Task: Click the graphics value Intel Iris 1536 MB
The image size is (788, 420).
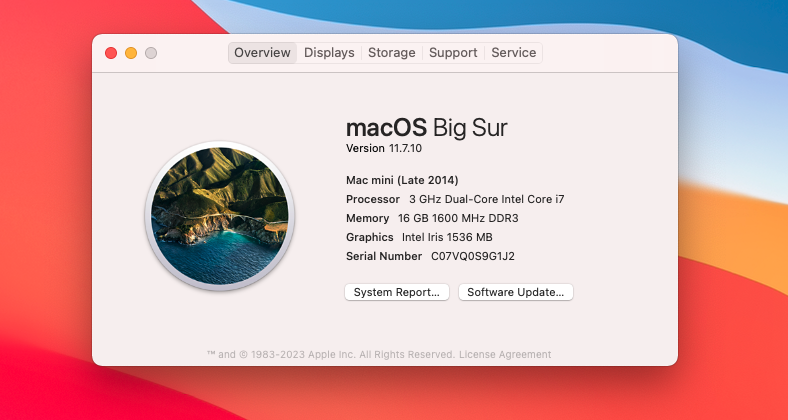Action: pyautogui.click(x=447, y=237)
